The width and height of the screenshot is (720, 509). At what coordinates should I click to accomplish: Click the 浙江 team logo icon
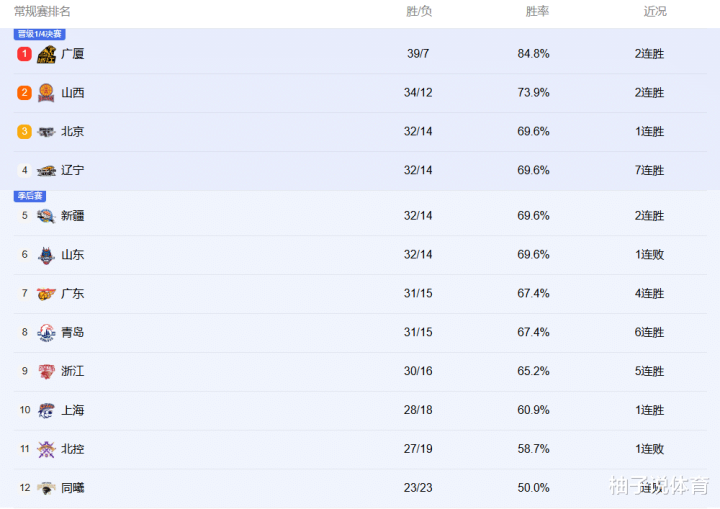[x=46, y=371]
